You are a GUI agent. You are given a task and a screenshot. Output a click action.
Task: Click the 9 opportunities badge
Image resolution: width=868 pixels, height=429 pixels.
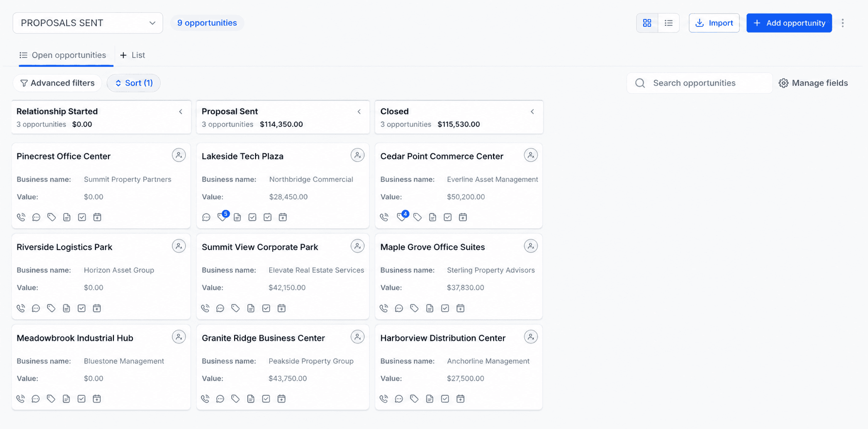[x=207, y=23]
